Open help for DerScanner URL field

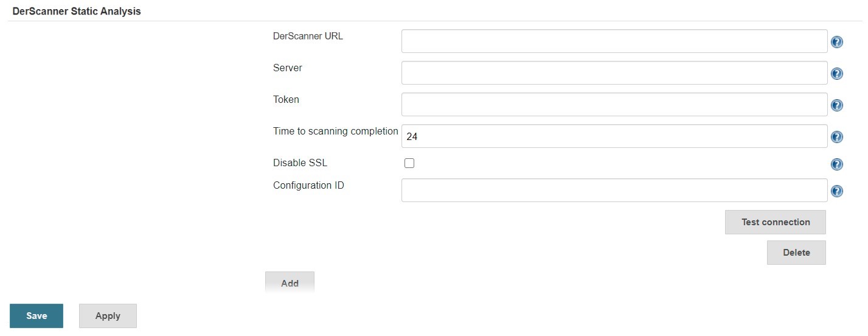coord(836,42)
